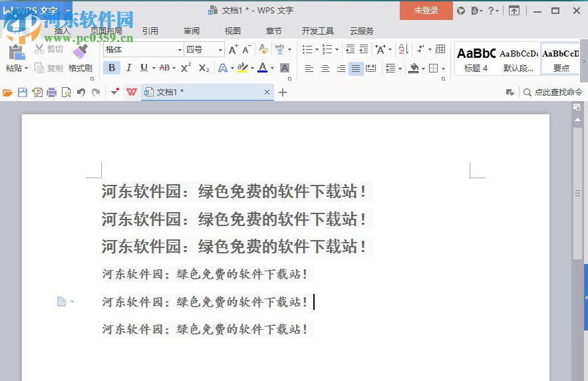Apply subscript X₂ formatting
The image size is (588, 381).
[204, 68]
